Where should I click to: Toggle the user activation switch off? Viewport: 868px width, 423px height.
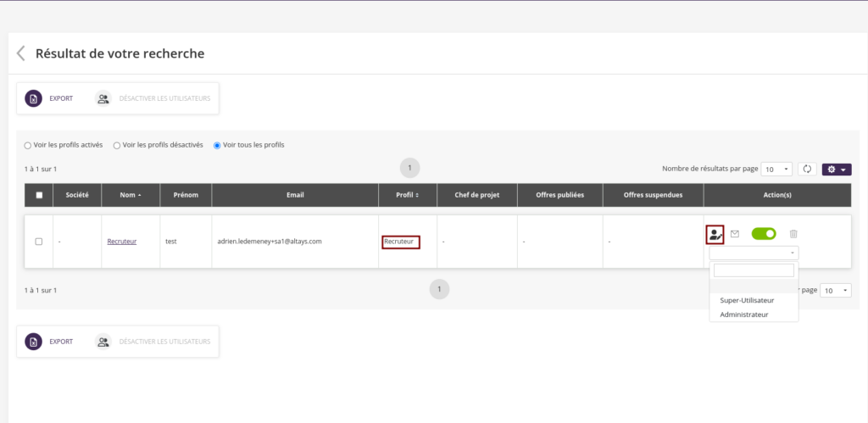tap(764, 234)
